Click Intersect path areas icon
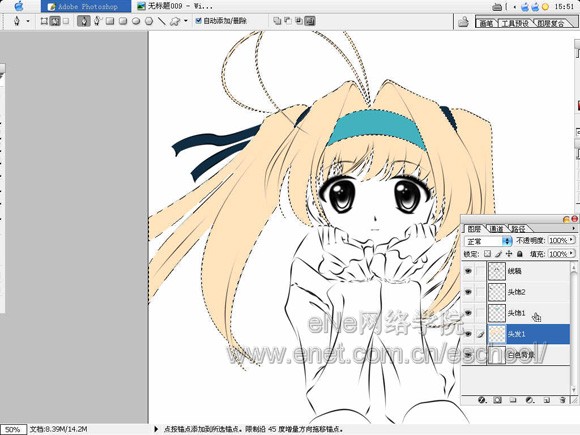580x435 pixels. click(299, 21)
